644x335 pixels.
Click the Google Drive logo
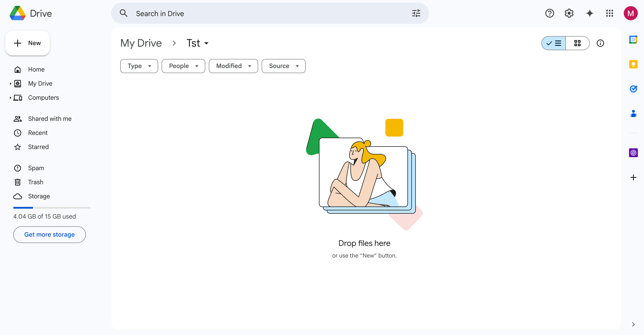pos(18,13)
